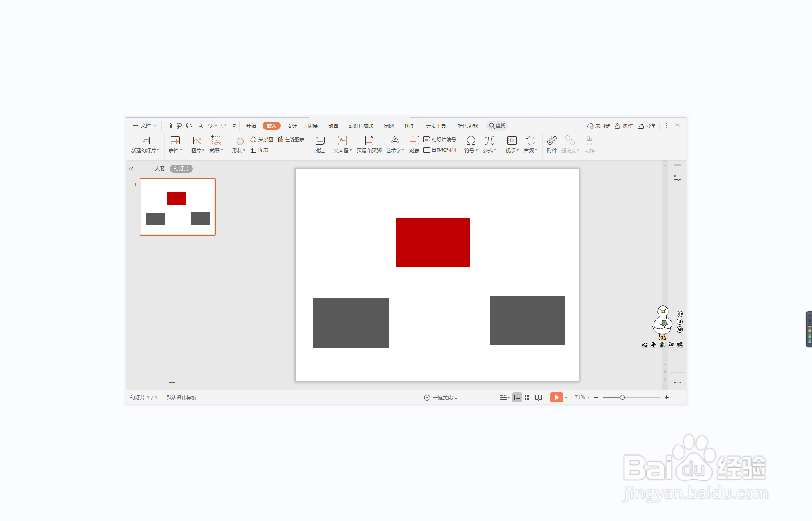812x521 pixels.
Task: Select slide 1 thumbnail in panel
Action: pos(178,207)
